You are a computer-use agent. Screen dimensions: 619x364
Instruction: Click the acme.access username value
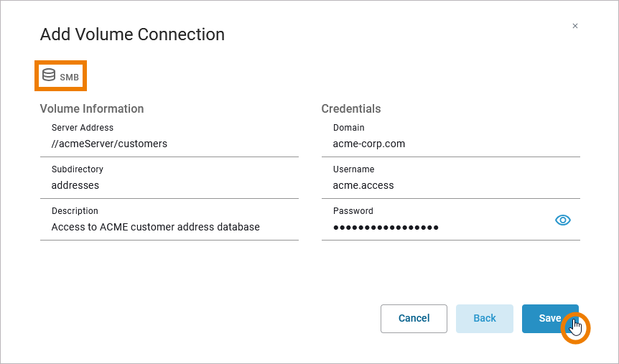point(363,185)
